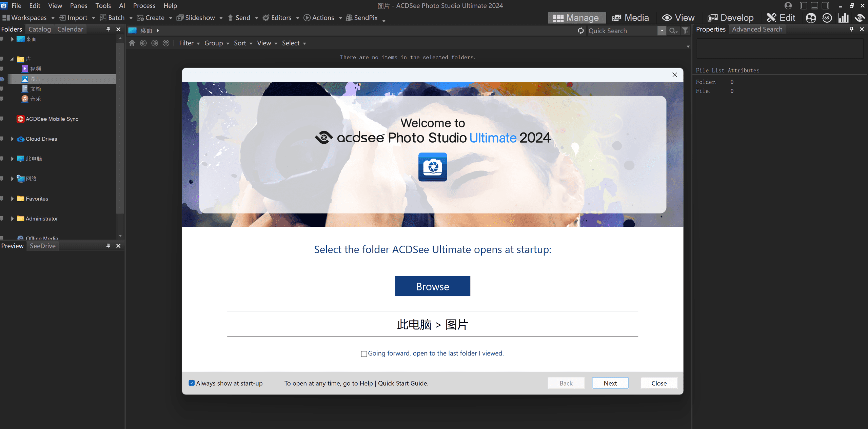The width and height of the screenshot is (868, 429).
Task: Open the Group dropdown
Action: click(x=217, y=43)
